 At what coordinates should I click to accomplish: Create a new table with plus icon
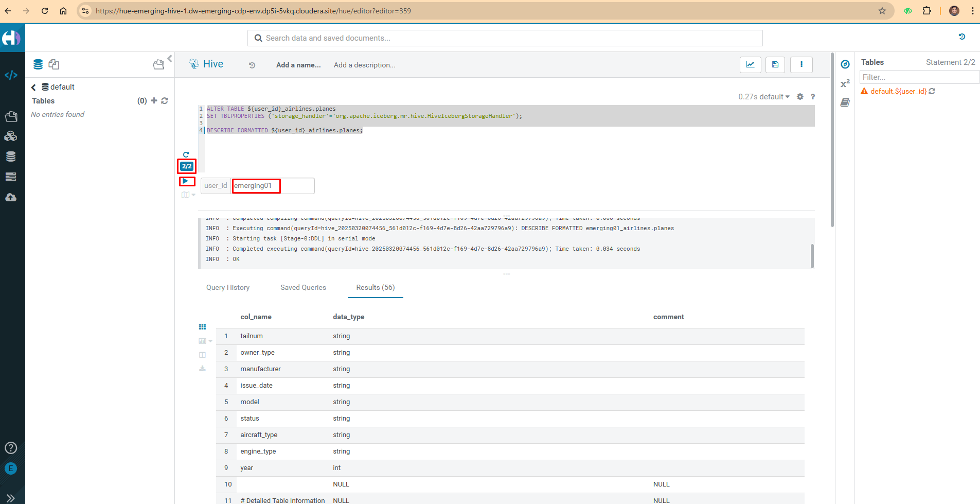pos(154,100)
